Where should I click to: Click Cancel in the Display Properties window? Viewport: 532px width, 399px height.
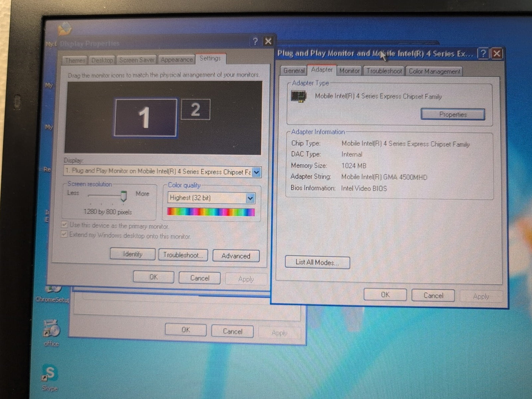200,278
